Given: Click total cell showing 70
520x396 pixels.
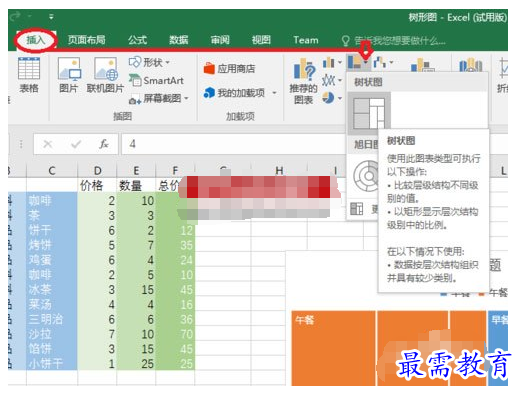Looking at the screenshot, I should [175, 334].
